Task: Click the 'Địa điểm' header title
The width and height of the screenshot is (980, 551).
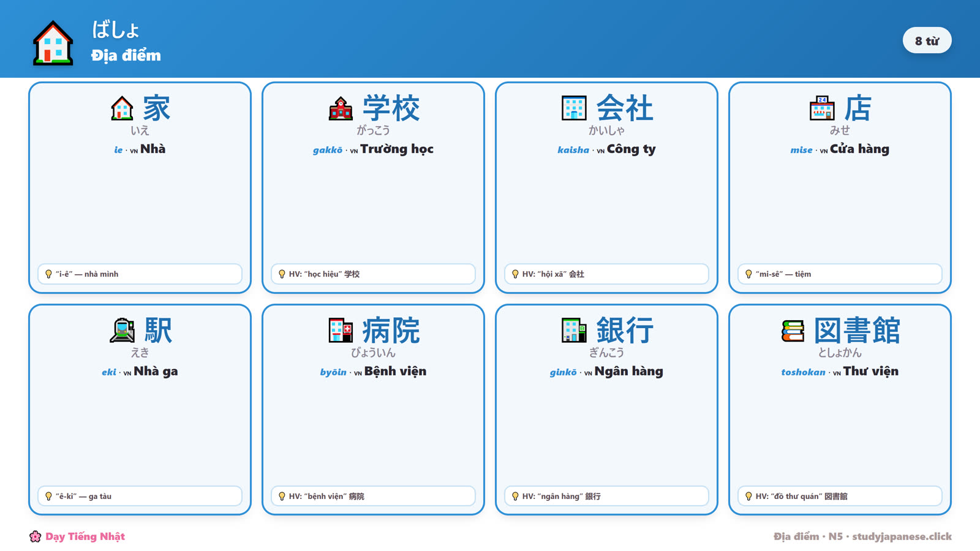Action: click(126, 55)
